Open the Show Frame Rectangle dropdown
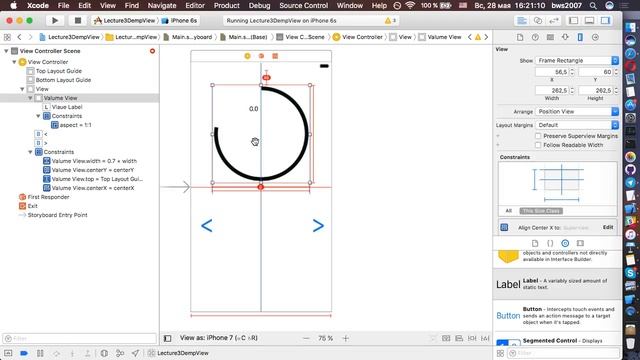 (x=577, y=60)
